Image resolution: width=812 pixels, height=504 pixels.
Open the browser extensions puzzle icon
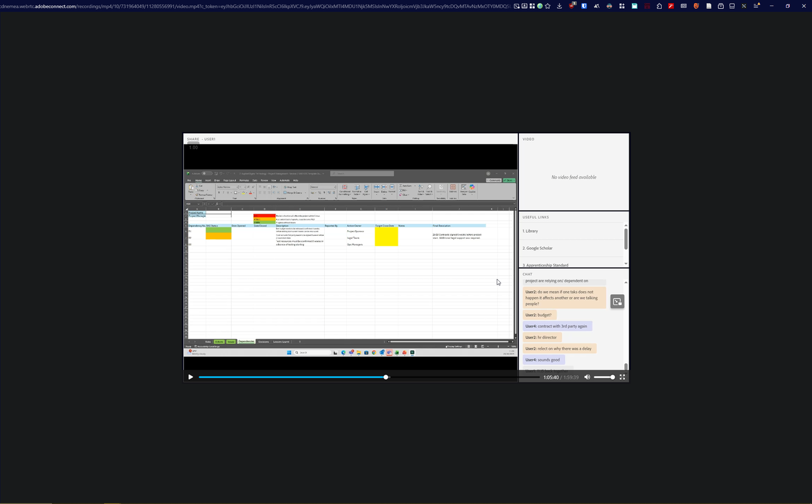tap(659, 6)
